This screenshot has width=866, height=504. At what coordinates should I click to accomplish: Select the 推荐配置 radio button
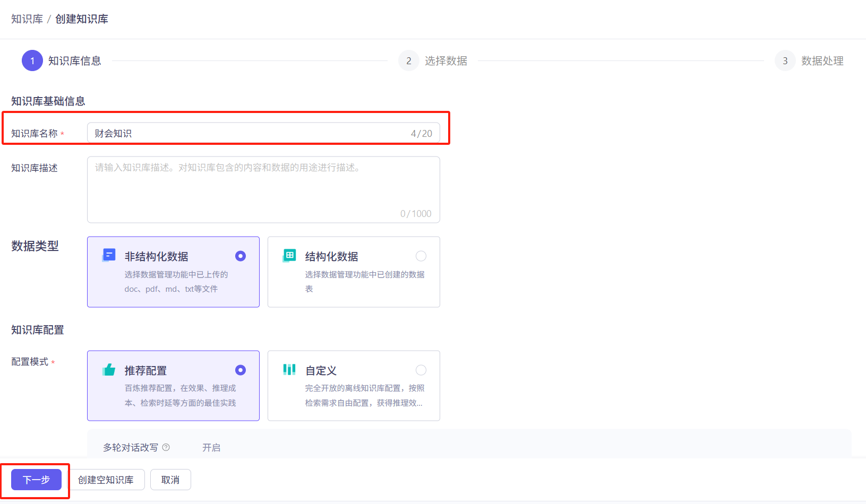[241, 370]
